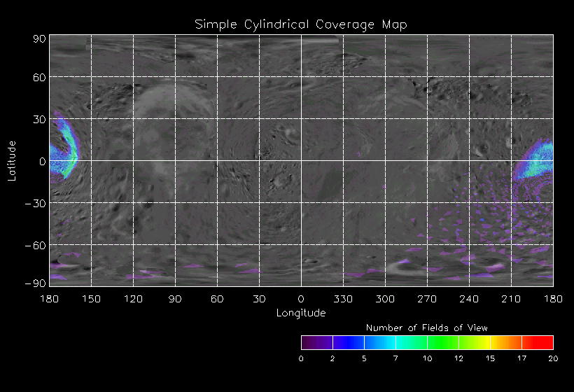Click the colorbar "20" value label
Image resolution: width=574 pixels, height=392 pixels.
(553, 358)
